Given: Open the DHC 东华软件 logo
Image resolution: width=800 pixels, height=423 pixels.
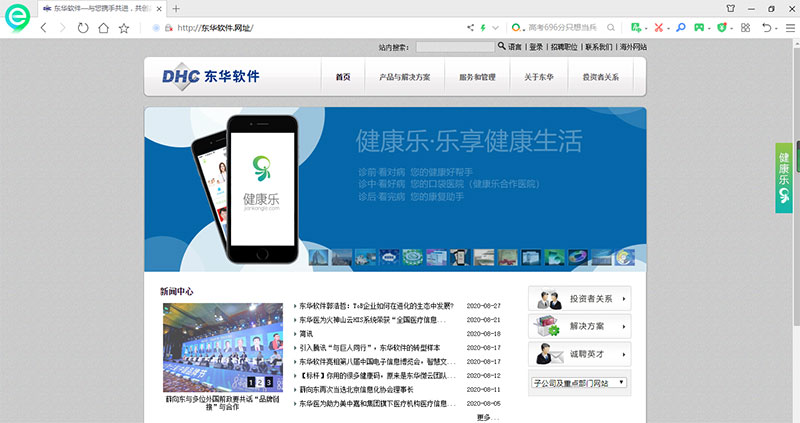Looking at the screenshot, I should [x=211, y=77].
